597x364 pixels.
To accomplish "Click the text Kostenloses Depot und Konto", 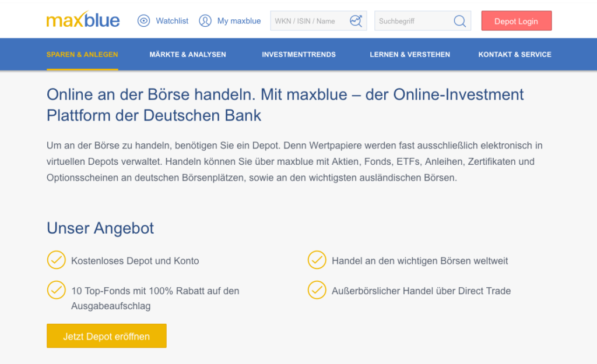I will (135, 261).
